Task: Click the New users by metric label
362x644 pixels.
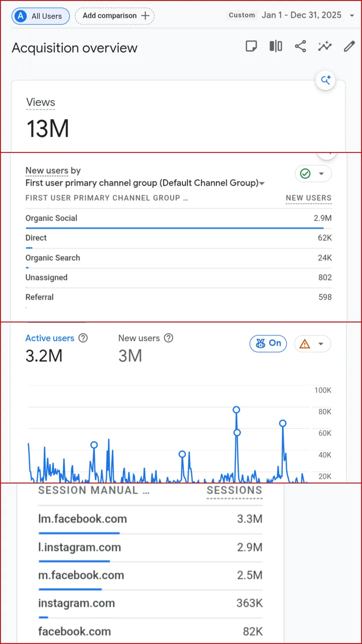Action: pyautogui.click(x=53, y=171)
